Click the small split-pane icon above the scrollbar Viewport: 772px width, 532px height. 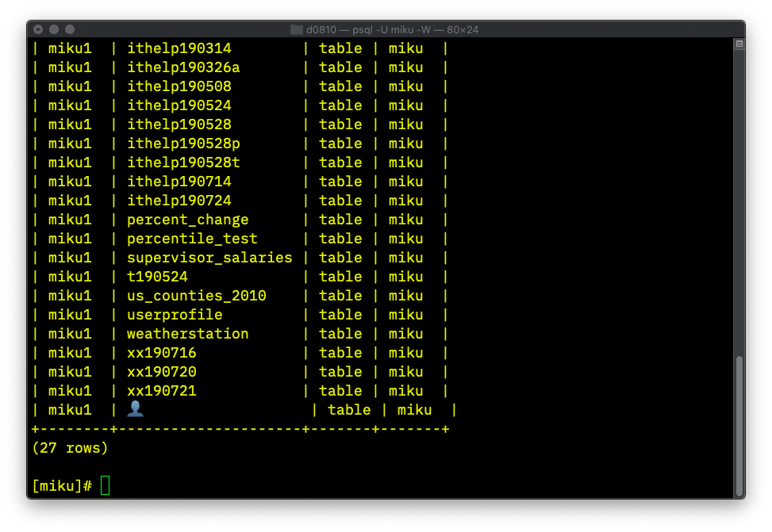click(739, 44)
